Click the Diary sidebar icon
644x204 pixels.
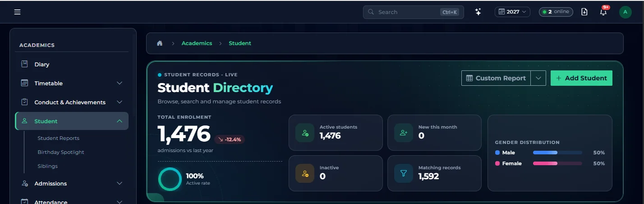25,64
